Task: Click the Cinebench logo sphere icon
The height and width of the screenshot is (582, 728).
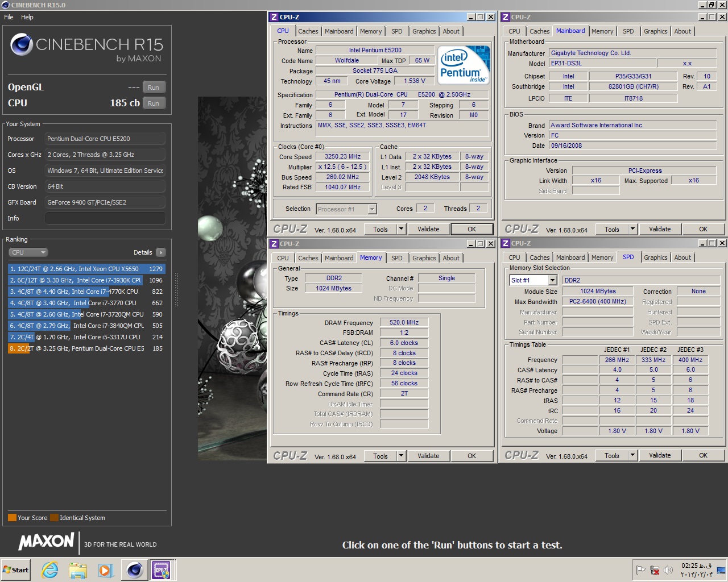Action: [22, 45]
